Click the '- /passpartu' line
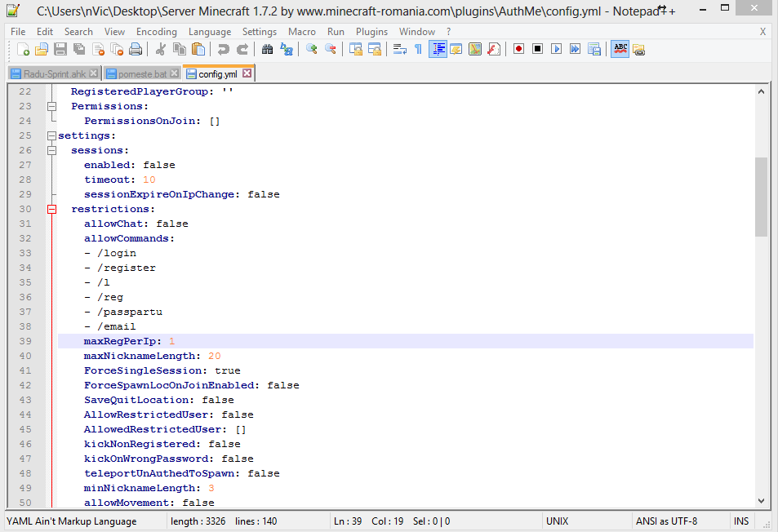Screen dimensions: 778x532 [x=123, y=312]
